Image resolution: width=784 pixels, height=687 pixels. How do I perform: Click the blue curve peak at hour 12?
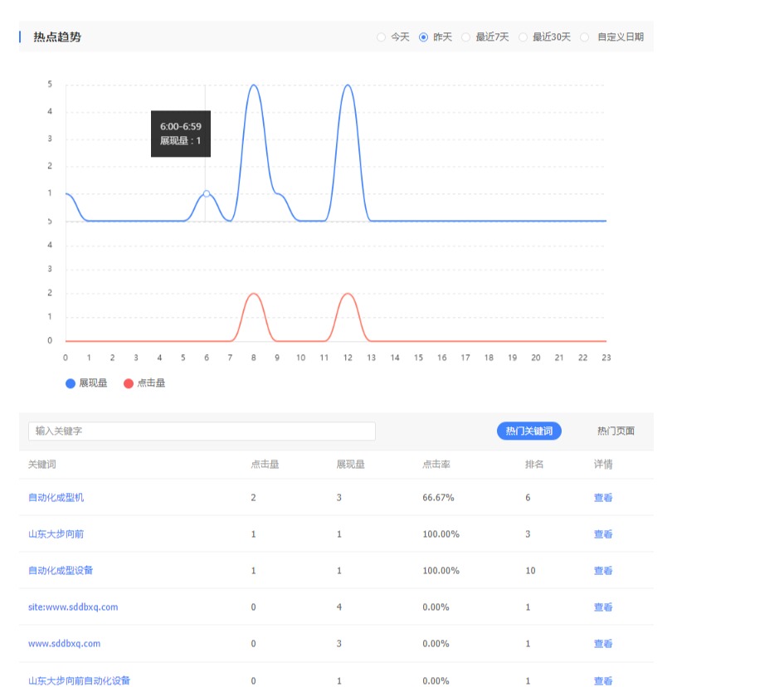click(348, 85)
